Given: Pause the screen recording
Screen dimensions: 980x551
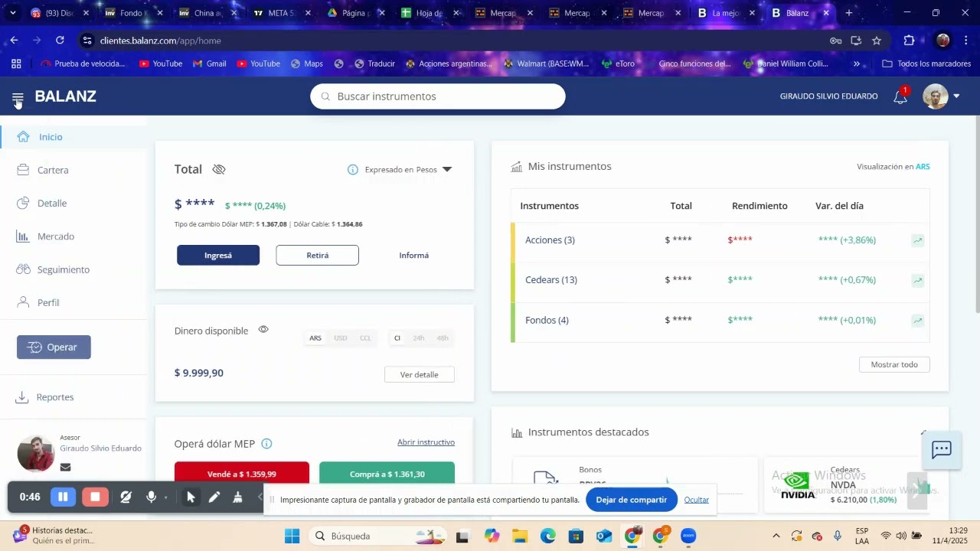Looking at the screenshot, I should [x=63, y=497].
